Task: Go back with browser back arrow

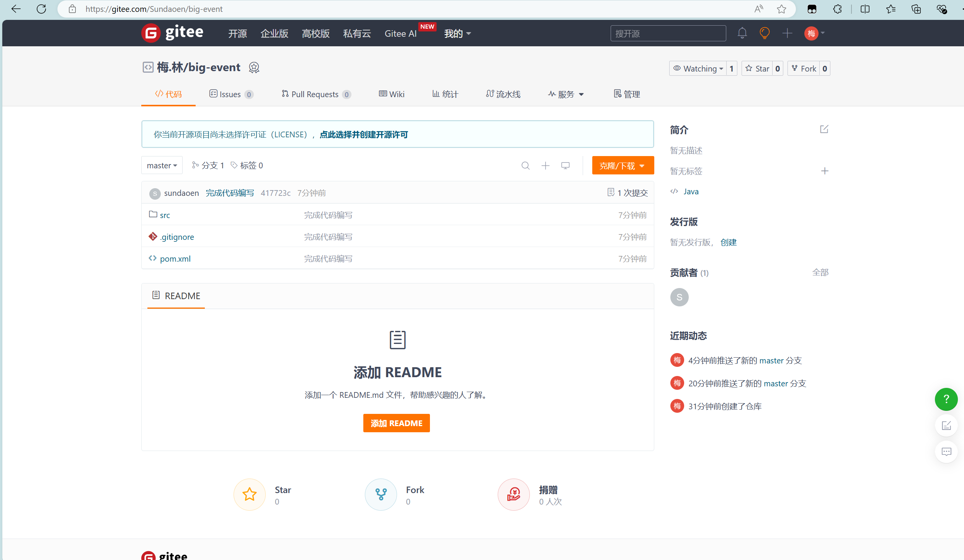Action: tap(16, 9)
